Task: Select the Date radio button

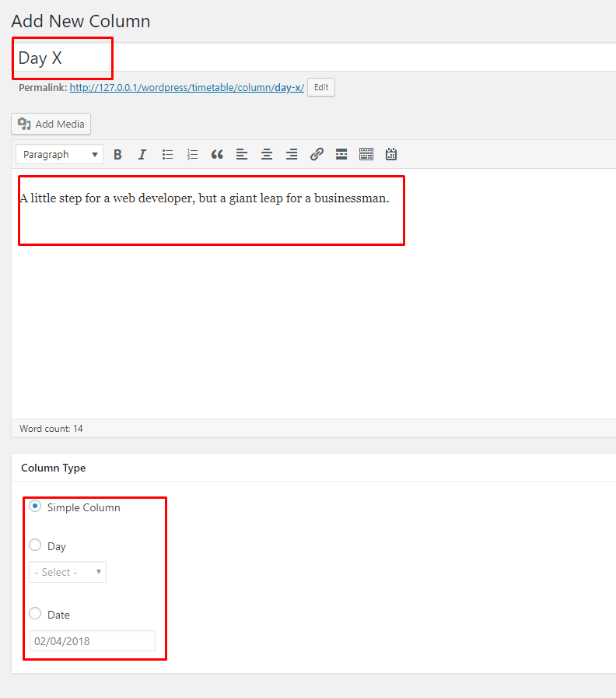Action: [x=35, y=614]
